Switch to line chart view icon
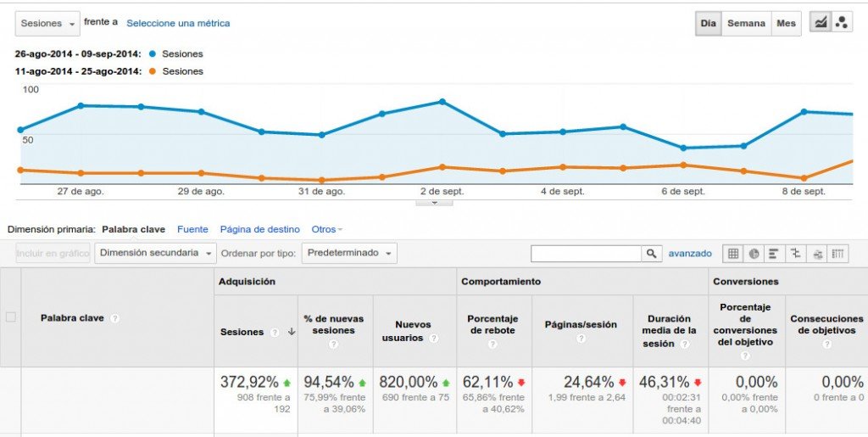Viewport: 868px width, 437px height. tap(821, 23)
